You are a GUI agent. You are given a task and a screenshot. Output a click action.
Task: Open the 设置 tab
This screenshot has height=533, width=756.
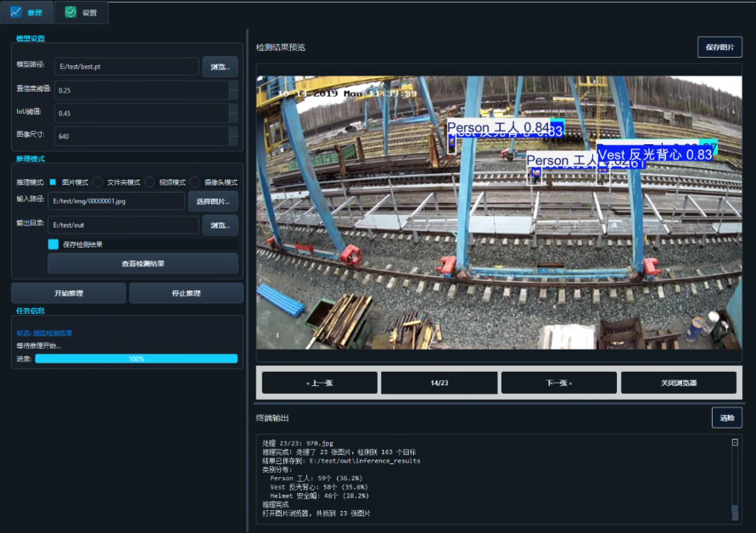(x=81, y=13)
